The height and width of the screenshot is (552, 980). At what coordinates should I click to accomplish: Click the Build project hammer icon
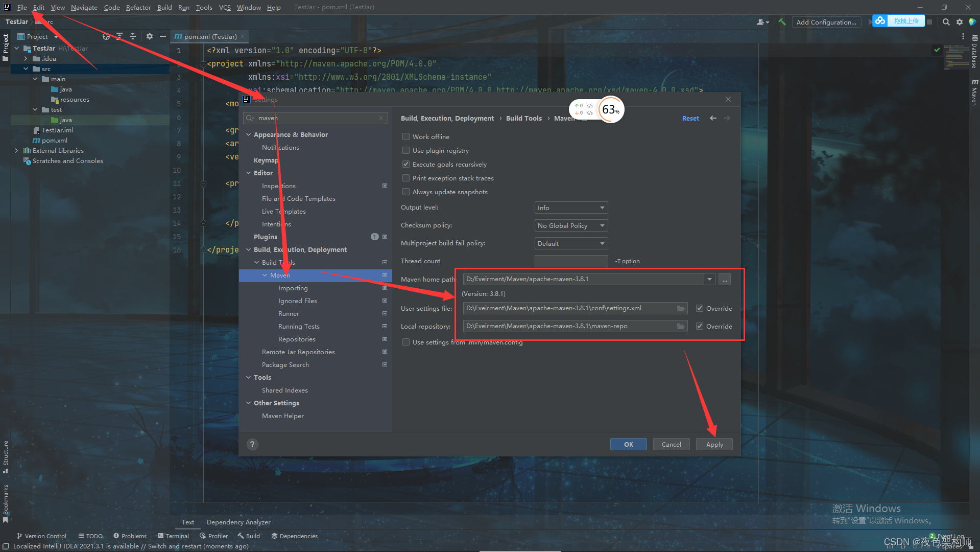click(782, 22)
